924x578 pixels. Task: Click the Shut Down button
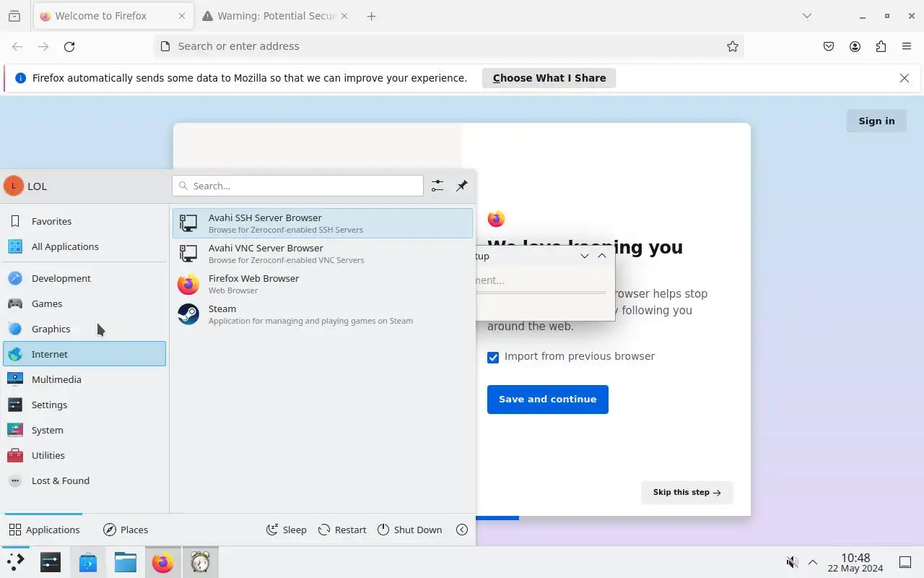[409, 530]
